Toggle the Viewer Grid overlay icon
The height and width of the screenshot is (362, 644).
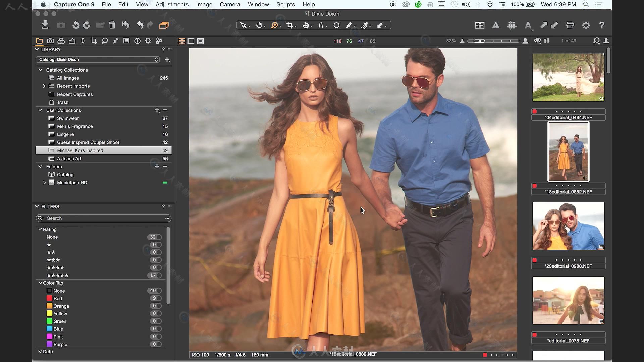(512, 25)
